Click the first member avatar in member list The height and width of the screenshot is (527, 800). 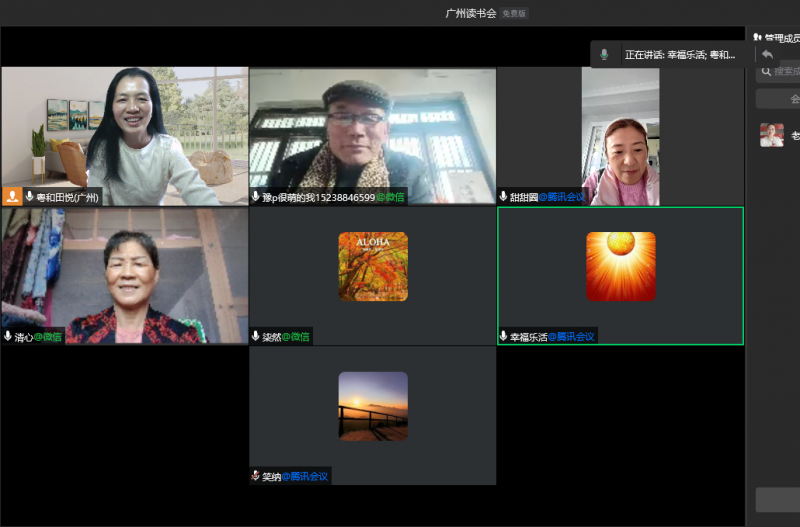pyautogui.click(x=771, y=135)
